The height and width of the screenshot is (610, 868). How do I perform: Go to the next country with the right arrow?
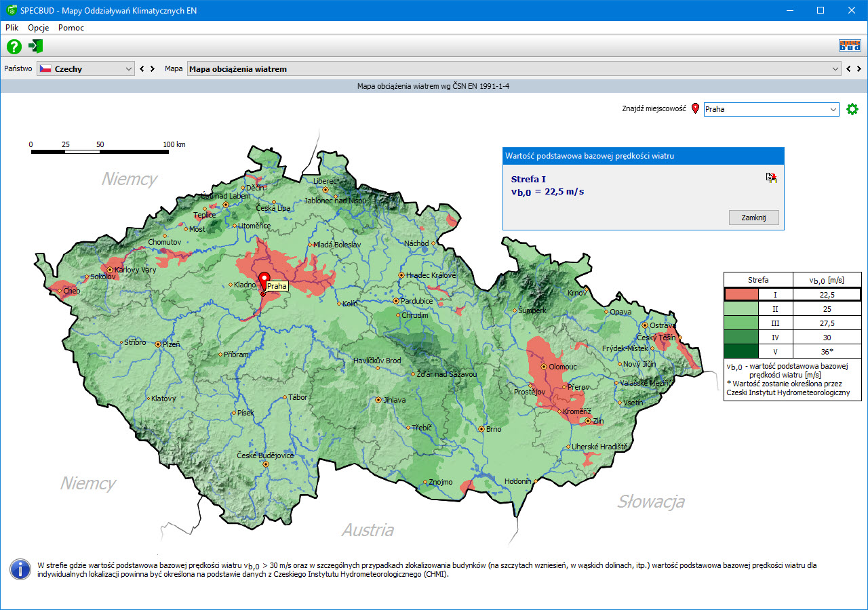153,69
